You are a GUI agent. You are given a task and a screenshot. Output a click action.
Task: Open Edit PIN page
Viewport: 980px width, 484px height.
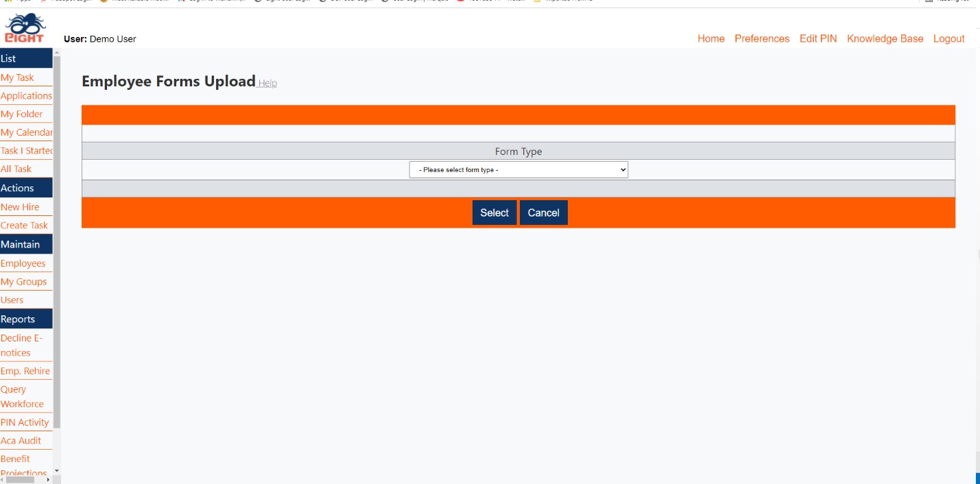[817, 39]
